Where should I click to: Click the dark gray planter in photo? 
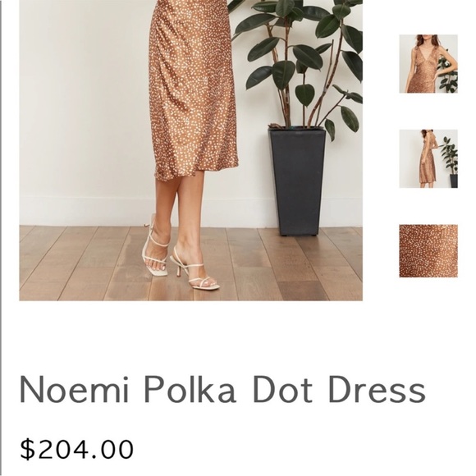point(297,181)
